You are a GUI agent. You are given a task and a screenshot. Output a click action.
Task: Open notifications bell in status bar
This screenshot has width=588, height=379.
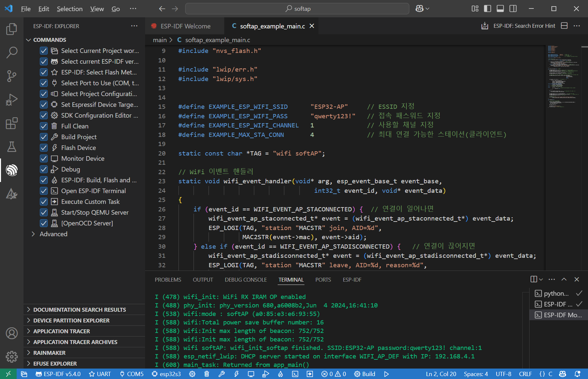point(578,374)
